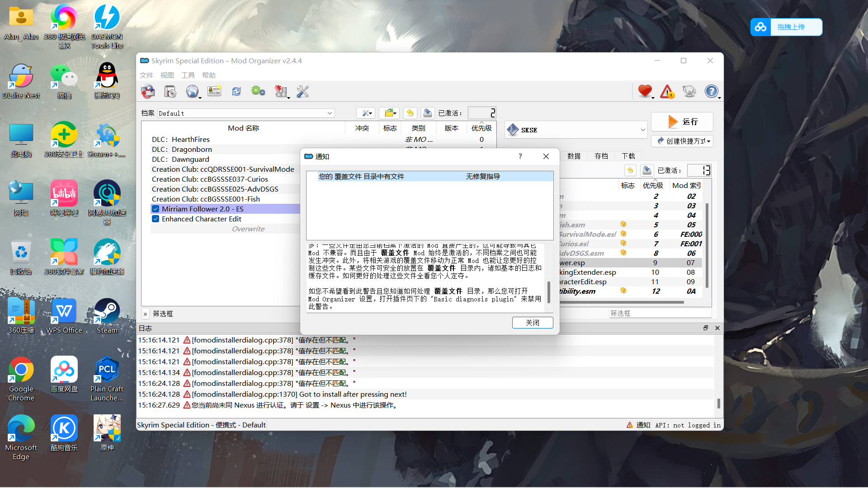Open the Google Chrome desktop shortcut
The height and width of the screenshot is (488, 868).
click(21, 379)
